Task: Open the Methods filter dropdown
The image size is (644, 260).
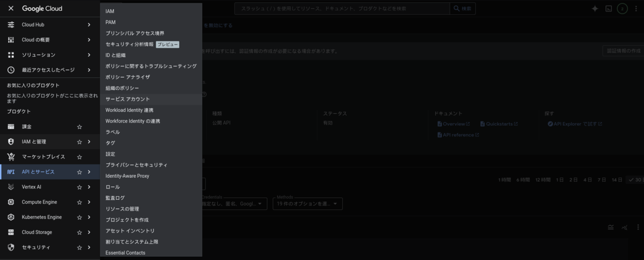Action: (x=308, y=204)
